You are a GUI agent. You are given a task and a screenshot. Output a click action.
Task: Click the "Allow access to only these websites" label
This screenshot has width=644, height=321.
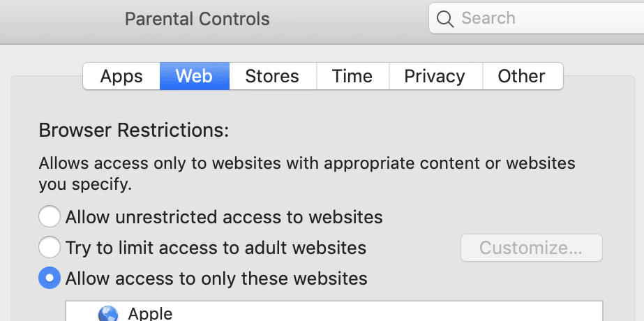[x=216, y=279]
